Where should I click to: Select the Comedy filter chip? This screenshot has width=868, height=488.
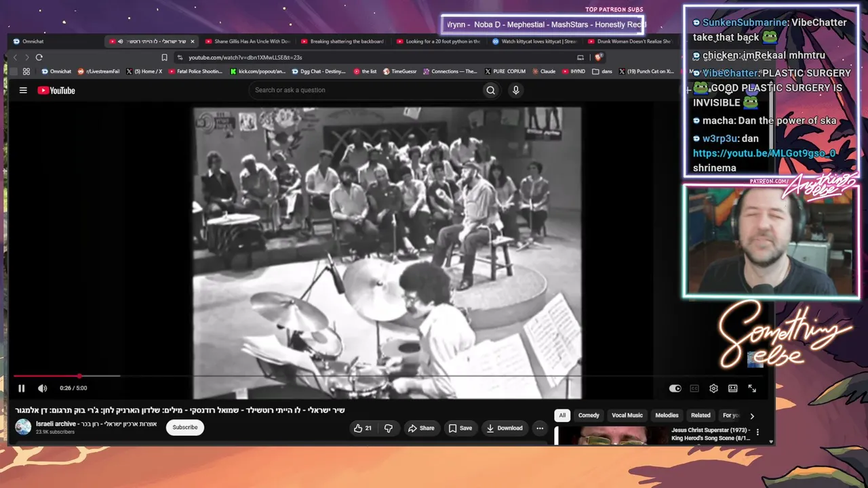(589, 415)
